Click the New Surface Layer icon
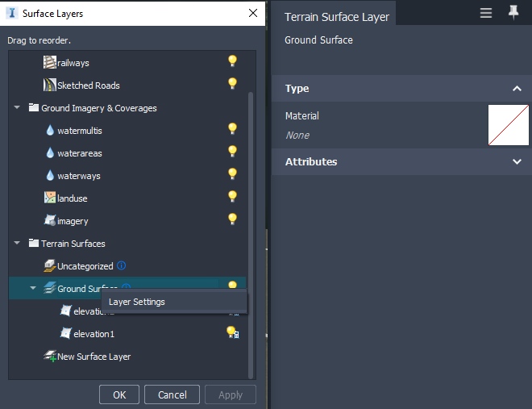 50,356
